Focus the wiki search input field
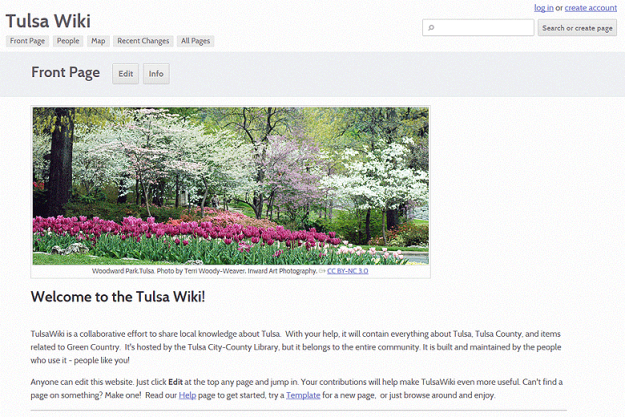Image resolution: width=625 pixels, height=417 pixels. [x=478, y=28]
